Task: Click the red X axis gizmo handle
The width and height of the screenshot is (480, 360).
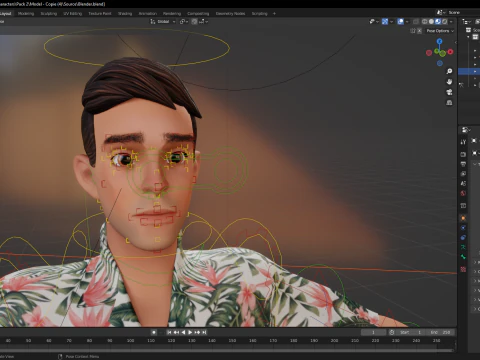Action: point(451,52)
